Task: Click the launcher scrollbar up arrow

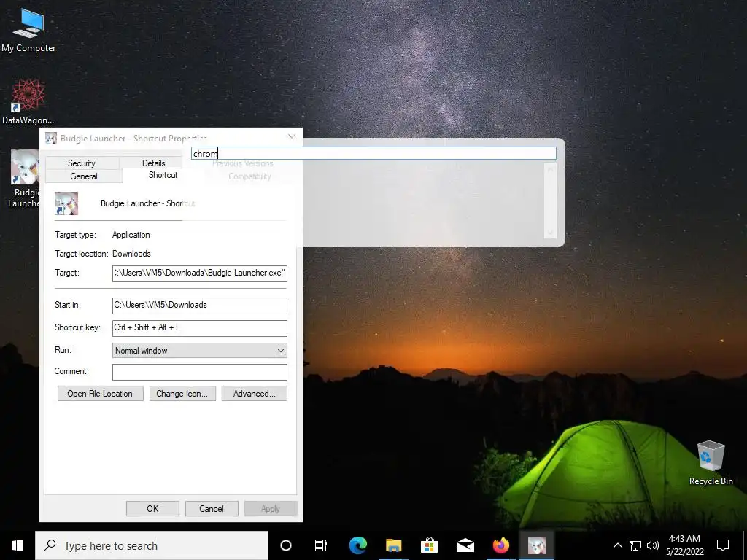Action: point(550,168)
